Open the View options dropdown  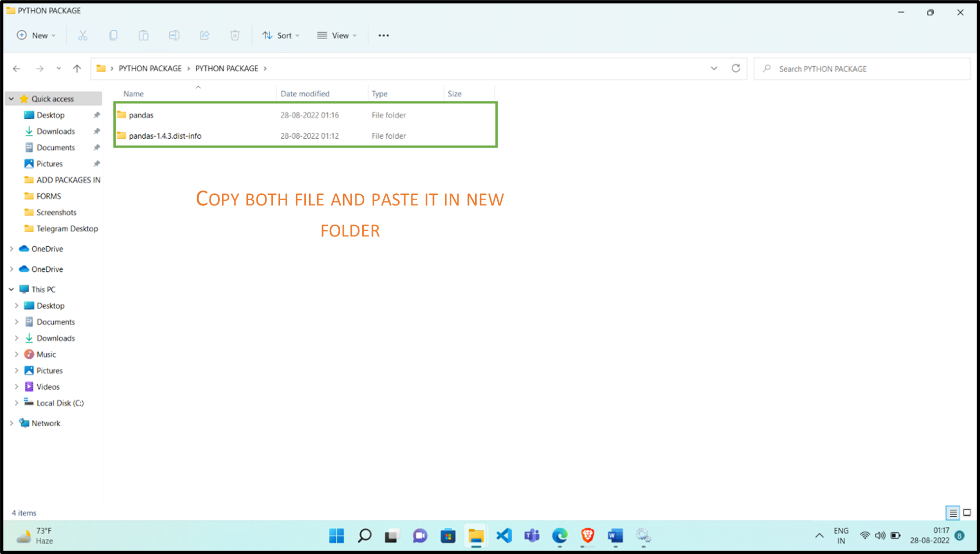coord(336,35)
